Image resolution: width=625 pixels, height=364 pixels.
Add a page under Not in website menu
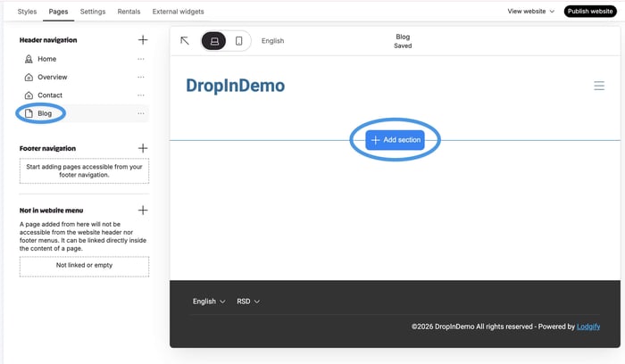pyautogui.click(x=143, y=211)
